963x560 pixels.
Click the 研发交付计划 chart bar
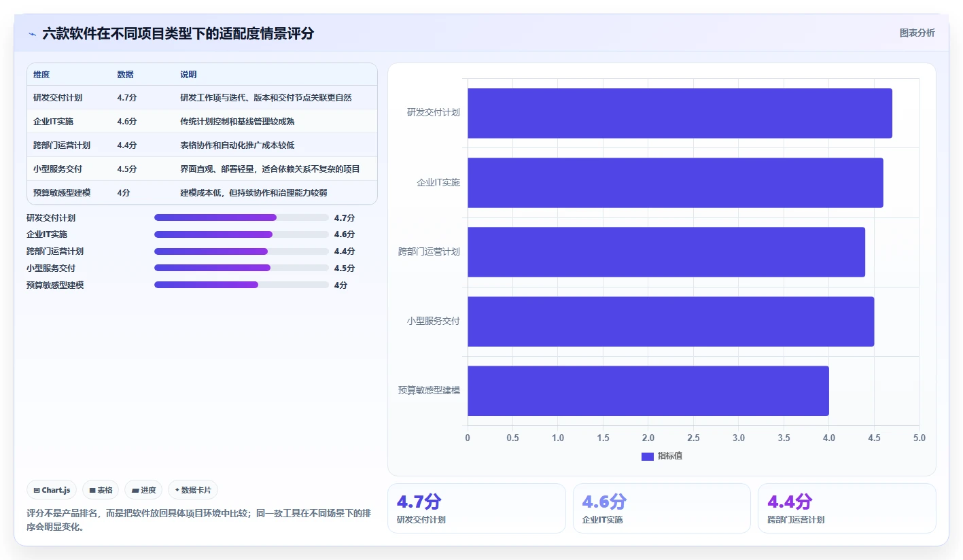(680, 113)
